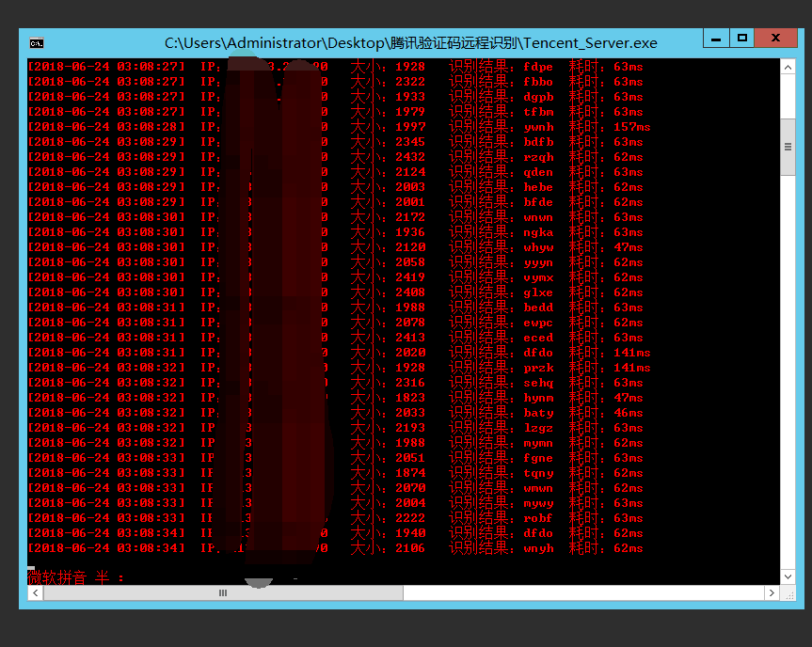Click empty vertical scrollbar track below thumb

[x=788, y=376]
